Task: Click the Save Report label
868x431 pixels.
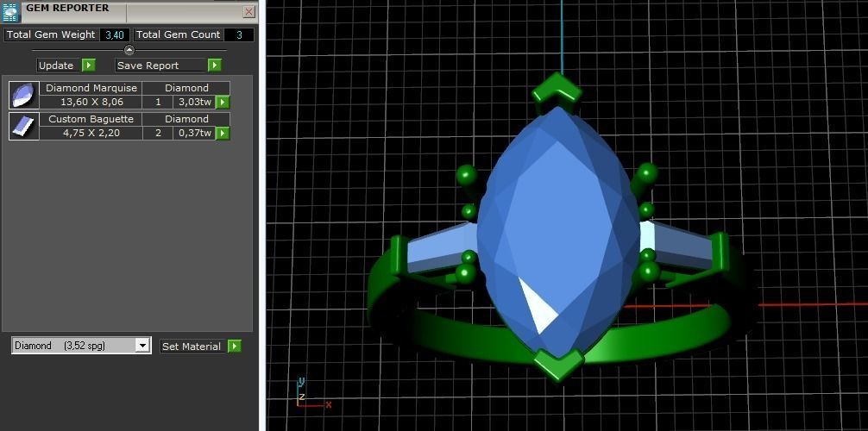Action: point(161,66)
